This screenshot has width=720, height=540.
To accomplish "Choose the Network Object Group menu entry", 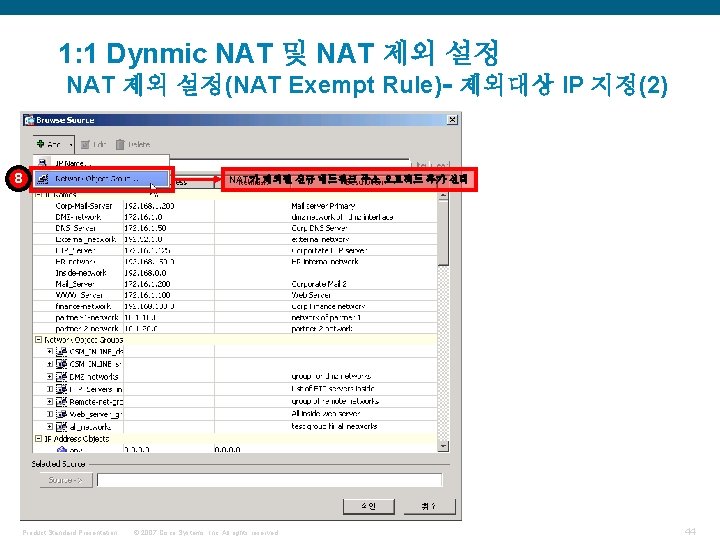I will click(x=101, y=179).
